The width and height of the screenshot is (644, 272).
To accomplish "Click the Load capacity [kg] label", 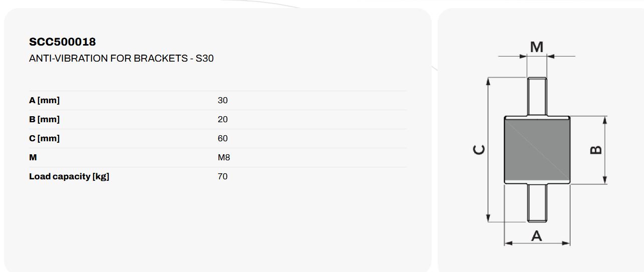I will click(x=69, y=176).
